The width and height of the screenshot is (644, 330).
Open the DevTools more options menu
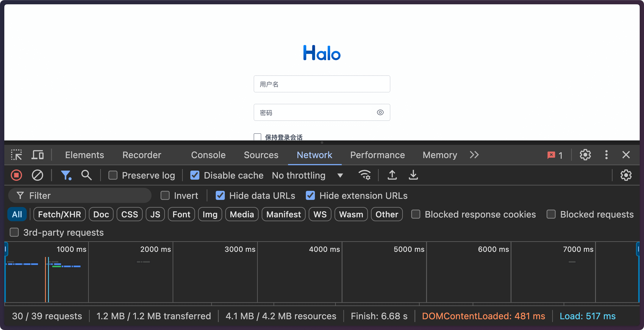point(606,154)
